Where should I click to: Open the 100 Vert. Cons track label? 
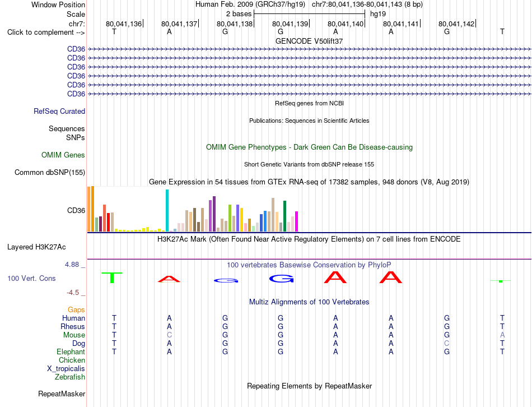tap(31, 278)
